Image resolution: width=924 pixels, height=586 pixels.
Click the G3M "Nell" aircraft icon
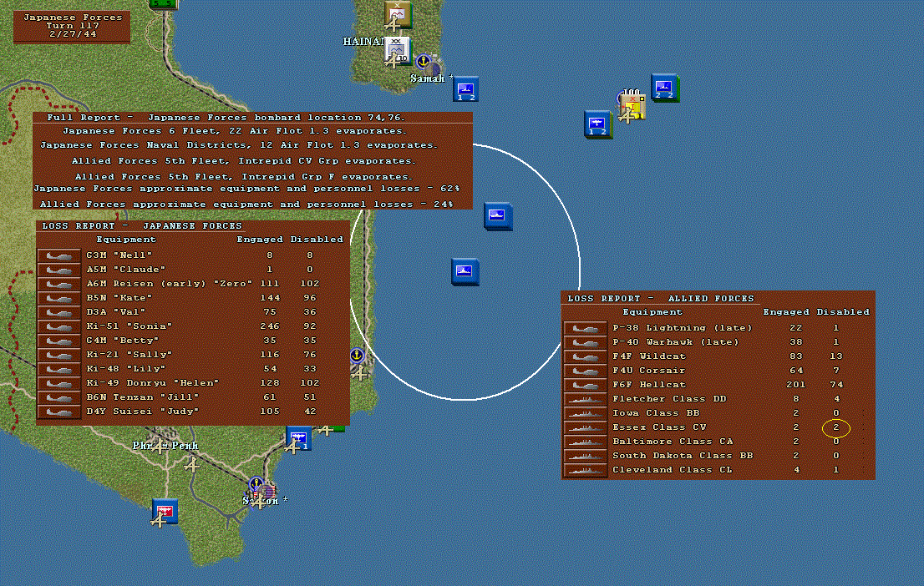coord(59,255)
